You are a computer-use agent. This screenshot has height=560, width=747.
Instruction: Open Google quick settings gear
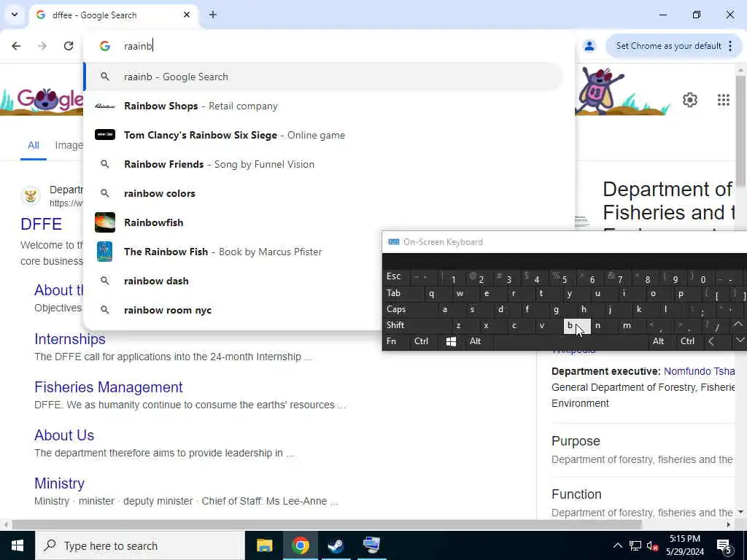point(690,99)
